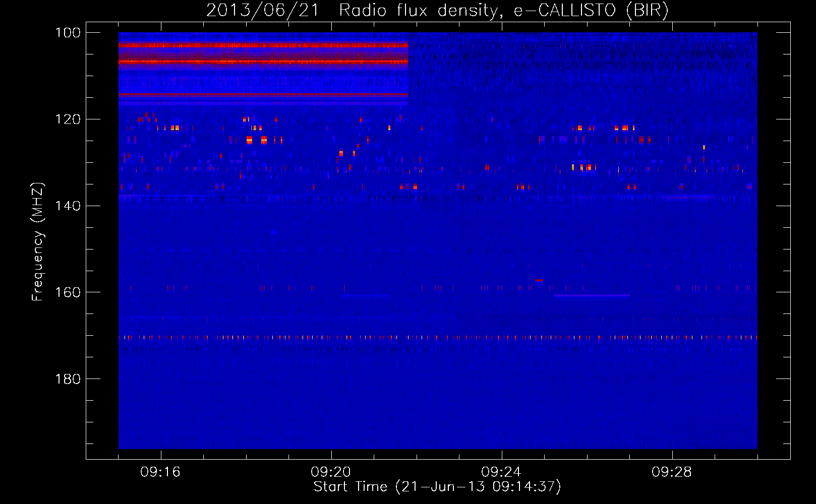Click the "140" frequency tick label
The height and width of the screenshot is (504, 816).
69,206
